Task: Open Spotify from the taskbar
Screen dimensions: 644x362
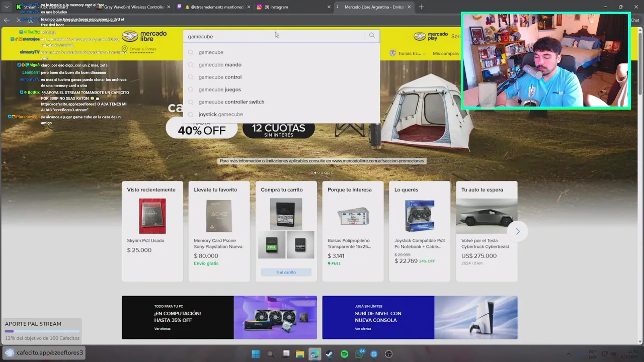Action: [x=344, y=354]
